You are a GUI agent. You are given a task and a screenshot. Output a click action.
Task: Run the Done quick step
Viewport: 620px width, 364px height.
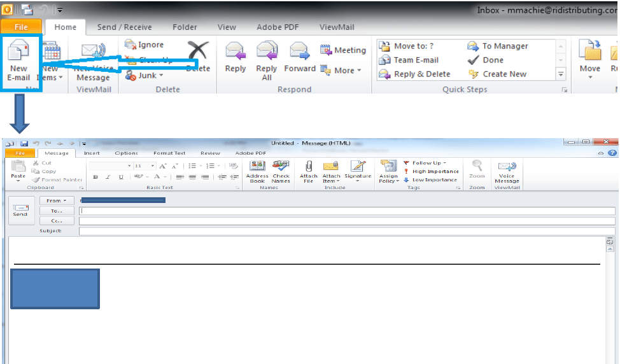click(485, 60)
